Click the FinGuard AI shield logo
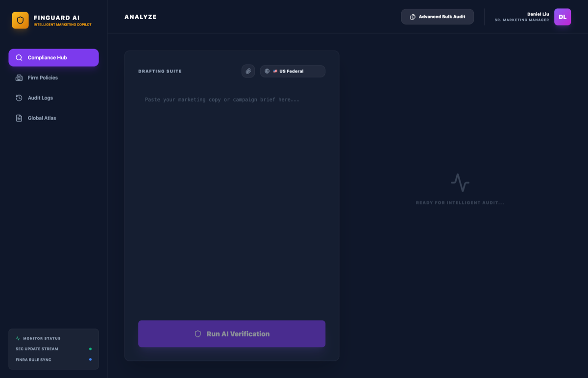Screen dimensions: 588x378 20,20
